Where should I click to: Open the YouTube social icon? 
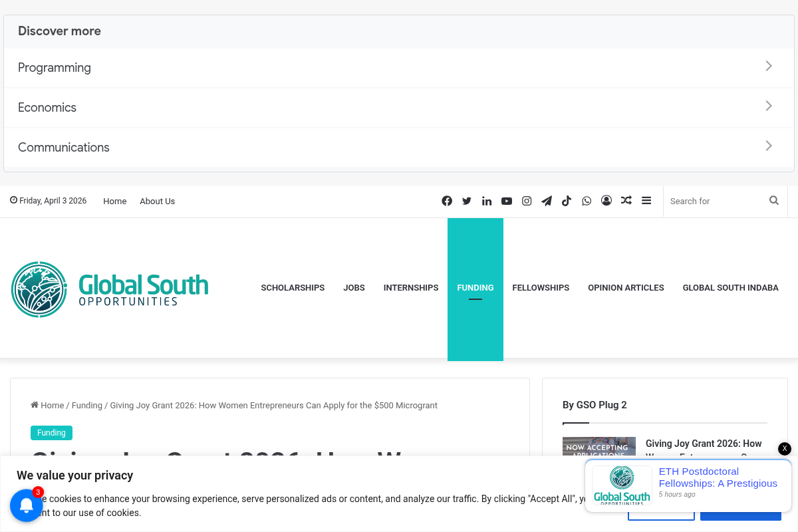507,201
